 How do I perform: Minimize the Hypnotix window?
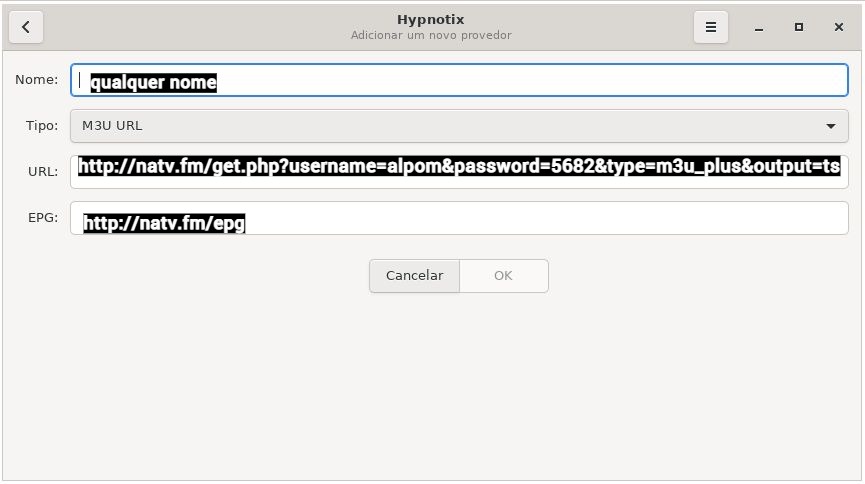point(759,27)
